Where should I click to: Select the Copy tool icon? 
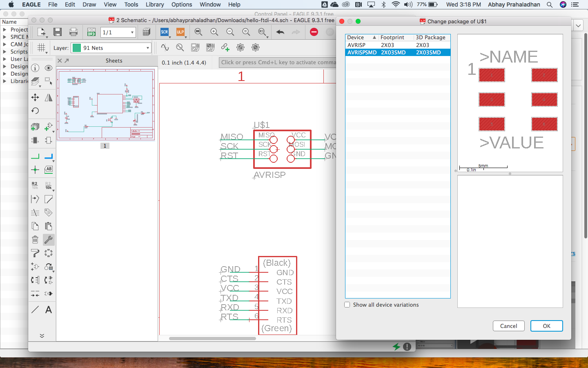point(35,226)
